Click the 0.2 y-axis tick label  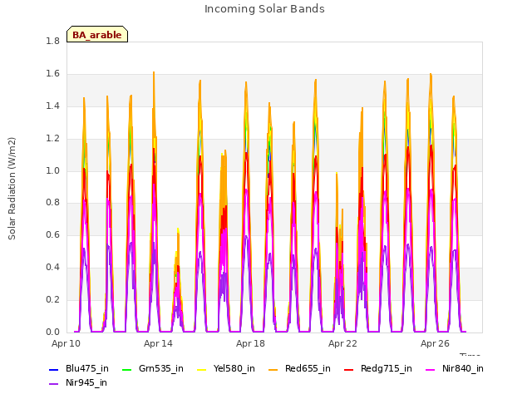coord(53,300)
